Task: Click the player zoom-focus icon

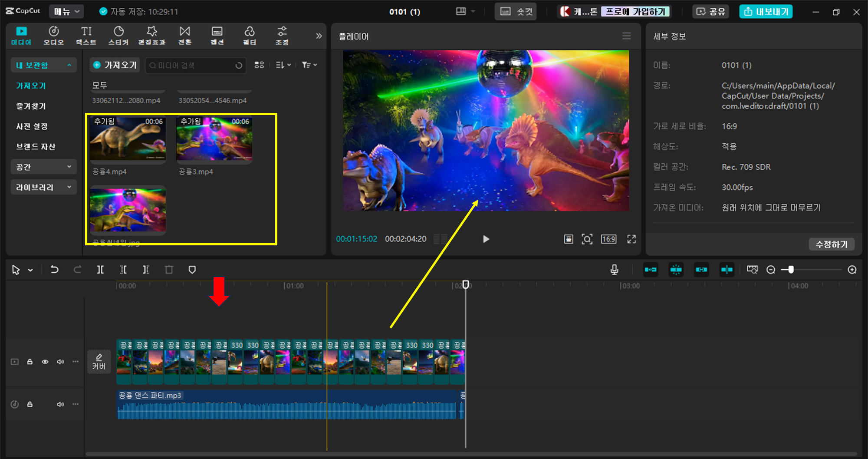Action: point(587,239)
